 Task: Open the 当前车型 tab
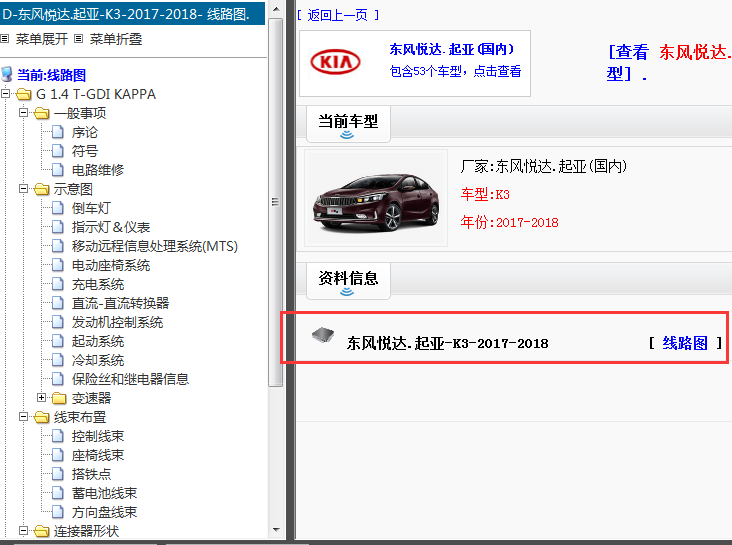click(348, 124)
